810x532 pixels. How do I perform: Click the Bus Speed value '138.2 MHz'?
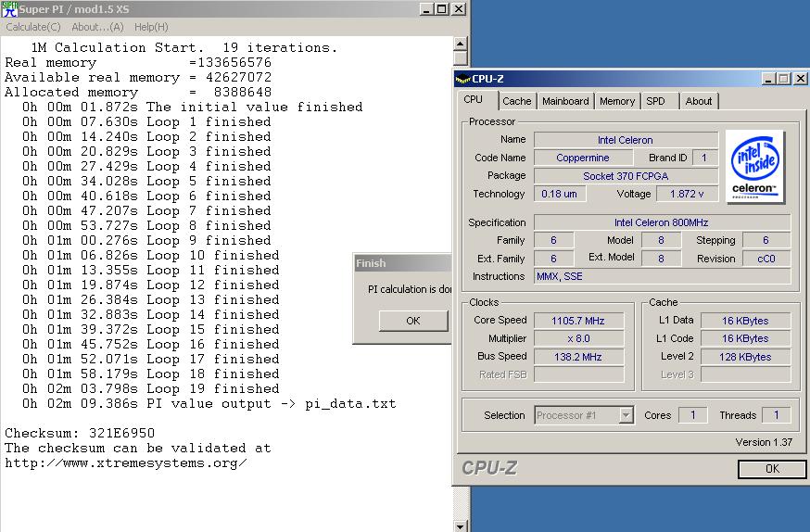pos(578,357)
